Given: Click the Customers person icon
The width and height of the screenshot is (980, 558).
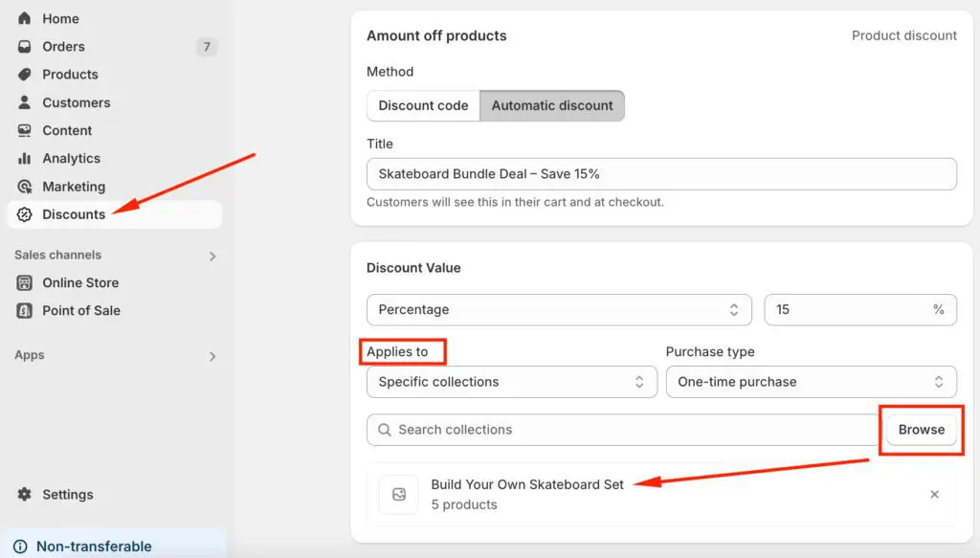Looking at the screenshot, I should [25, 102].
